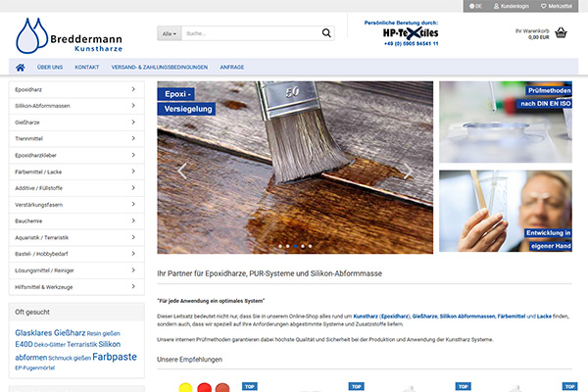The image size is (588, 392).
Task: Open the 'Alle' search category dropdown
Action: coord(169,33)
